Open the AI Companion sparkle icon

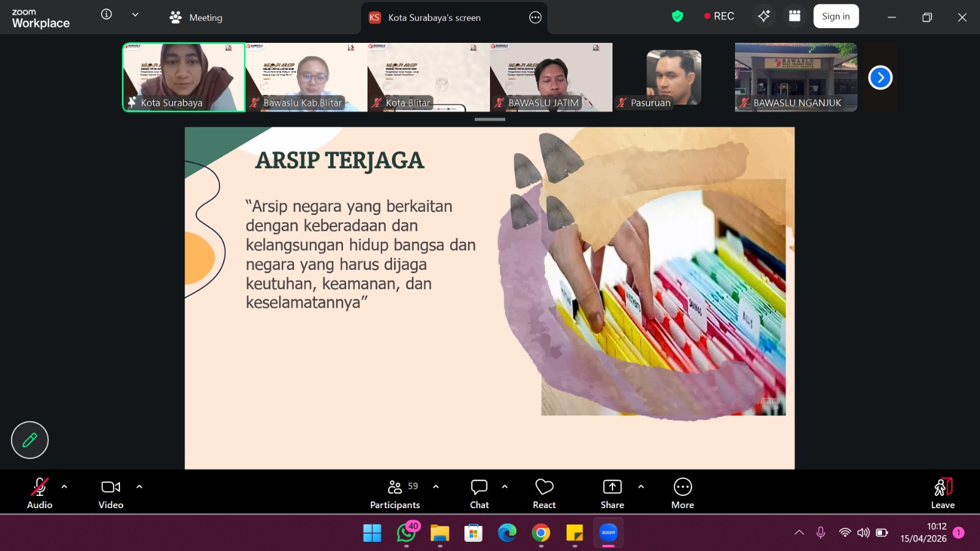coord(764,17)
